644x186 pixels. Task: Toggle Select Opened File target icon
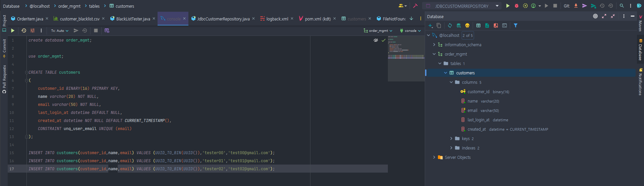[595, 16]
